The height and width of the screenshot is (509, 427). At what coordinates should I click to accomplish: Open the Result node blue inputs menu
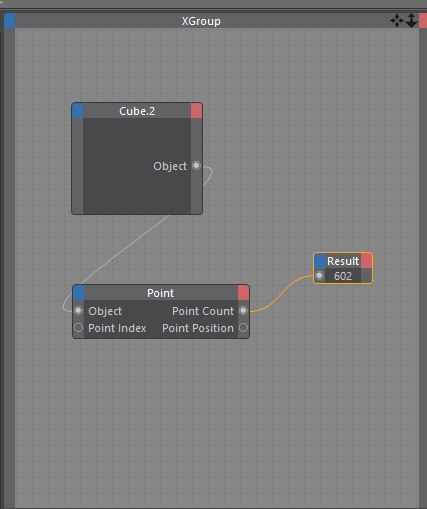[x=320, y=261]
